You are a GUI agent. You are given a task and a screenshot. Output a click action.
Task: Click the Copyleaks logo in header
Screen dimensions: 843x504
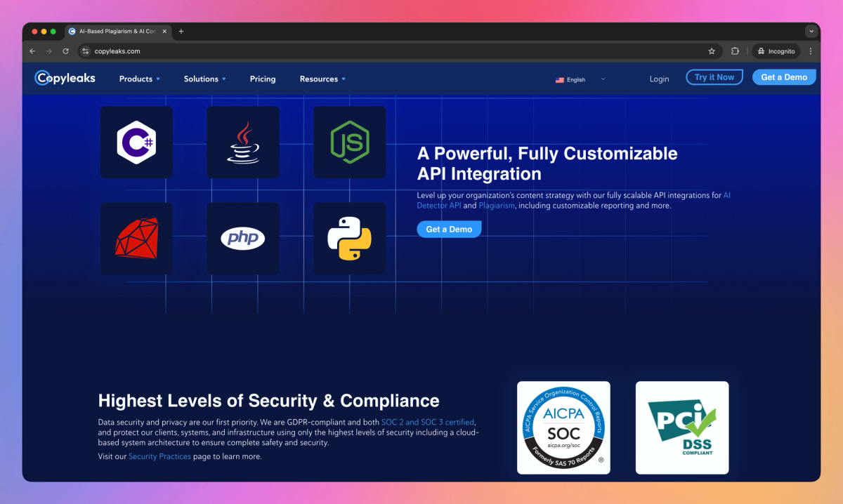click(65, 78)
